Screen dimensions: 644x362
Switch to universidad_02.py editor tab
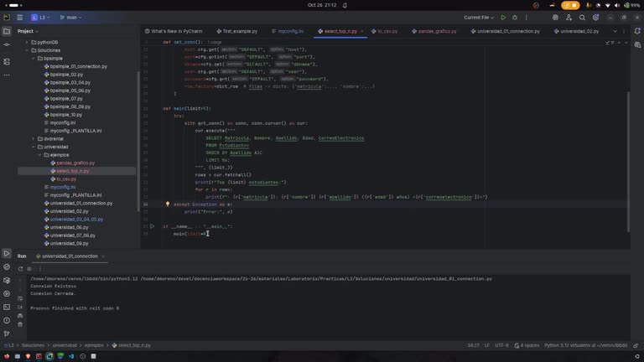click(x=576, y=31)
